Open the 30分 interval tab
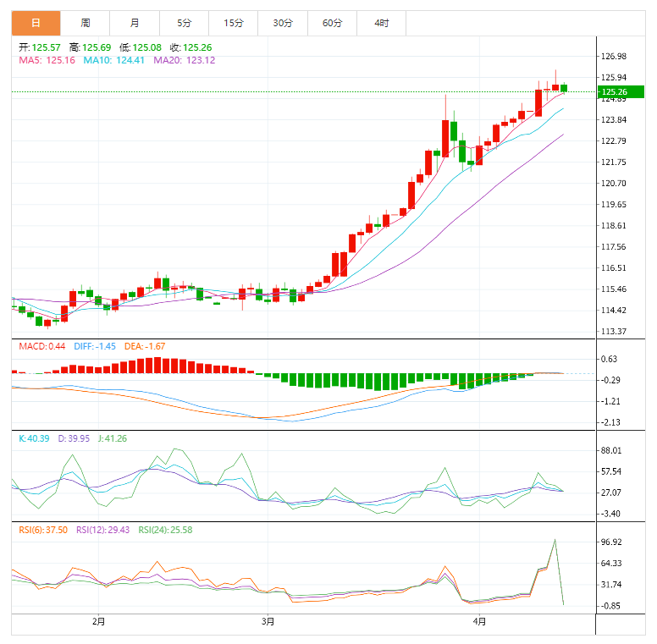This screenshot has width=657, height=644. pos(283,23)
